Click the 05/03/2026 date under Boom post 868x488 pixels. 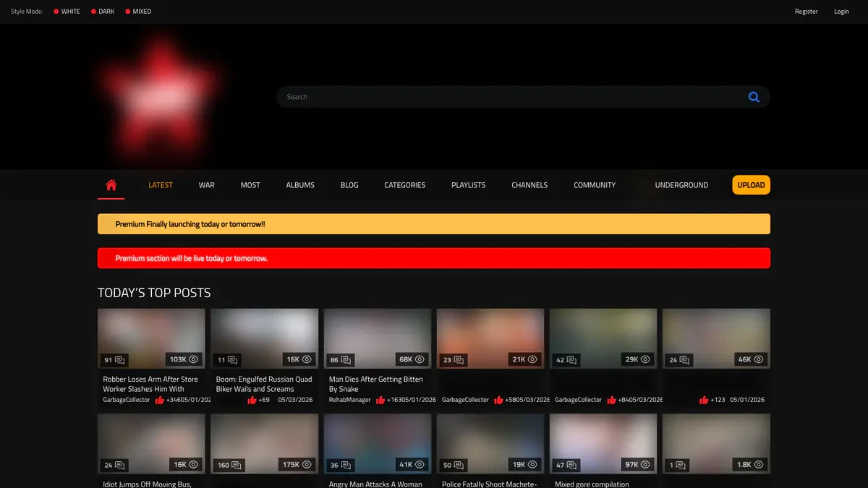[294, 400]
